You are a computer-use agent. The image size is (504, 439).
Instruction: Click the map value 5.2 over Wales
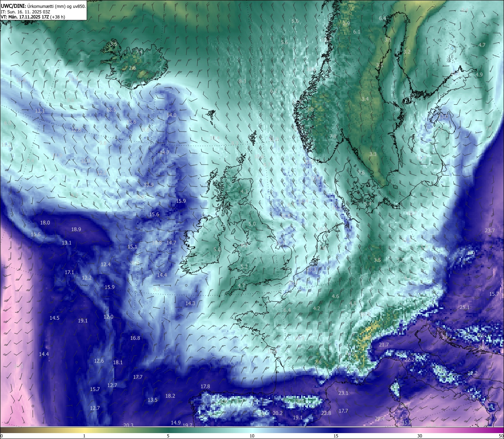[244, 267]
